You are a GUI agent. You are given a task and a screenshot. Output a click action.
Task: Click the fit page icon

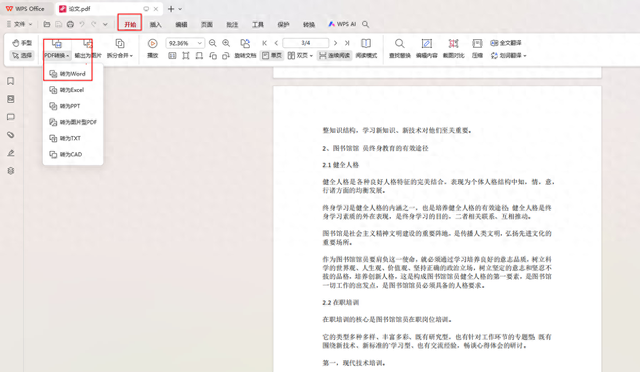[186, 56]
